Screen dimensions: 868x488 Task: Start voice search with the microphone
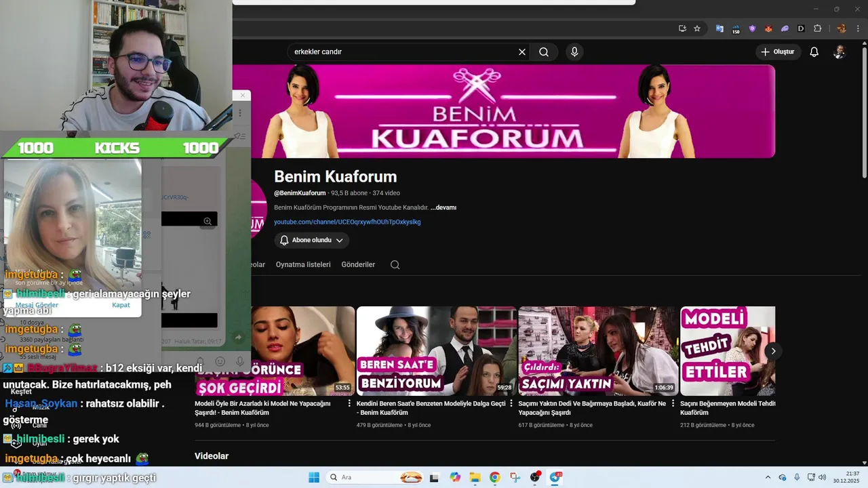tap(574, 52)
